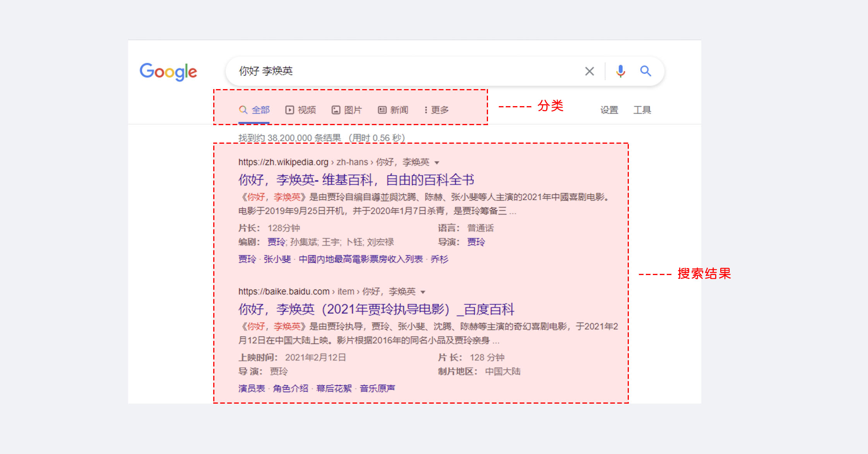The image size is (868, 454).
Task: Open the 演员表 cast list sublink
Action: coord(252,389)
